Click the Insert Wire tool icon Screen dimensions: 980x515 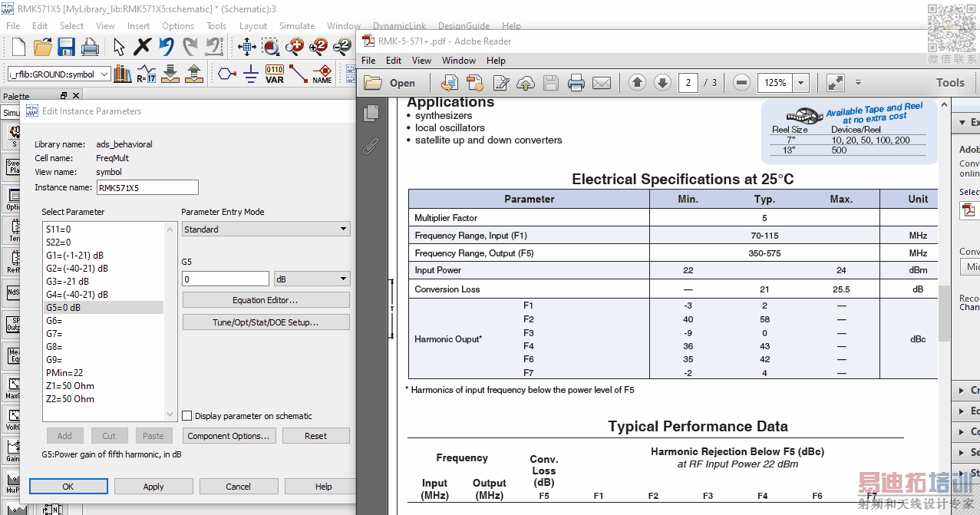[x=298, y=74]
